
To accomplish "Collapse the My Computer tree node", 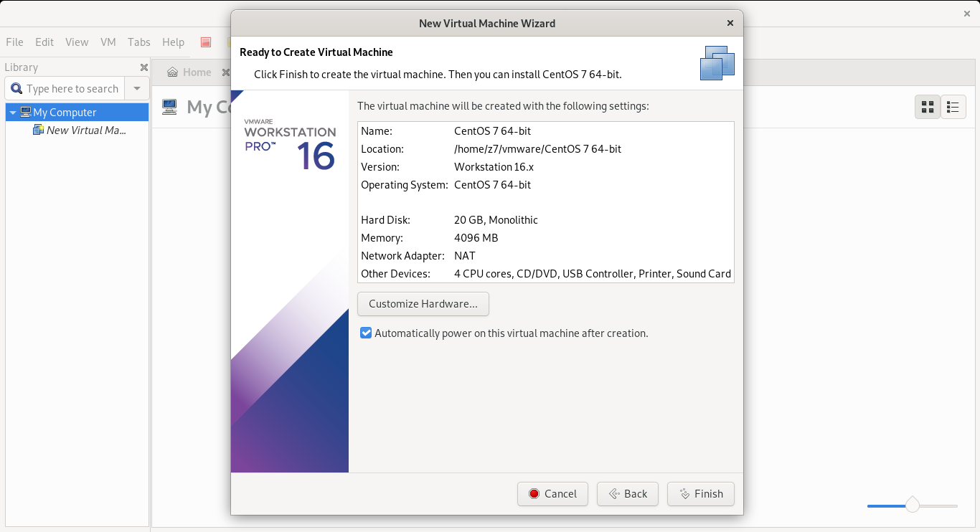I will click(x=13, y=113).
